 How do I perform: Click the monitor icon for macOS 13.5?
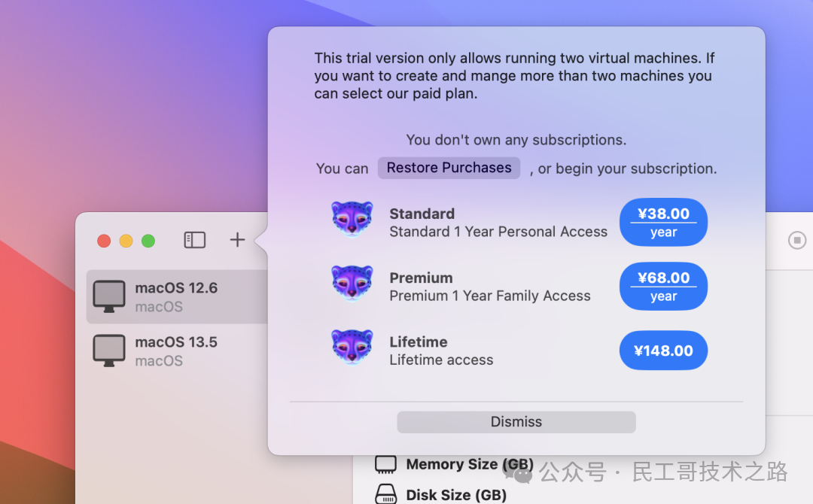(x=109, y=351)
